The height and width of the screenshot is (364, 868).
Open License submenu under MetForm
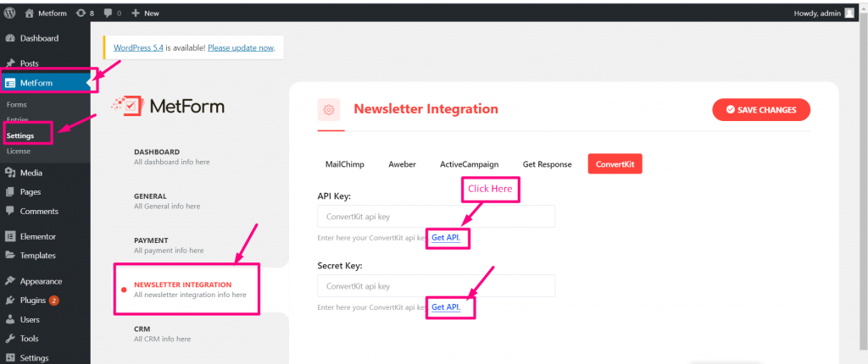click(x=19, y=151)
